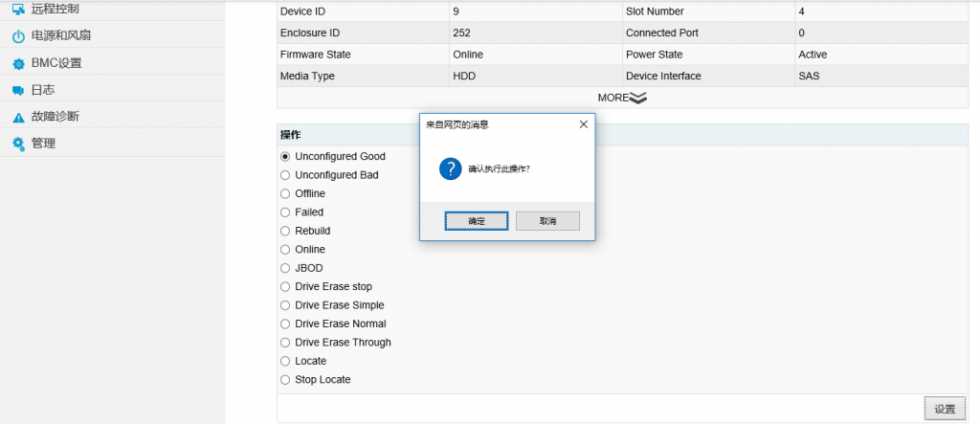
Task: Choose the Drive Erase Normal option
Action: click(x=285, y=324)
